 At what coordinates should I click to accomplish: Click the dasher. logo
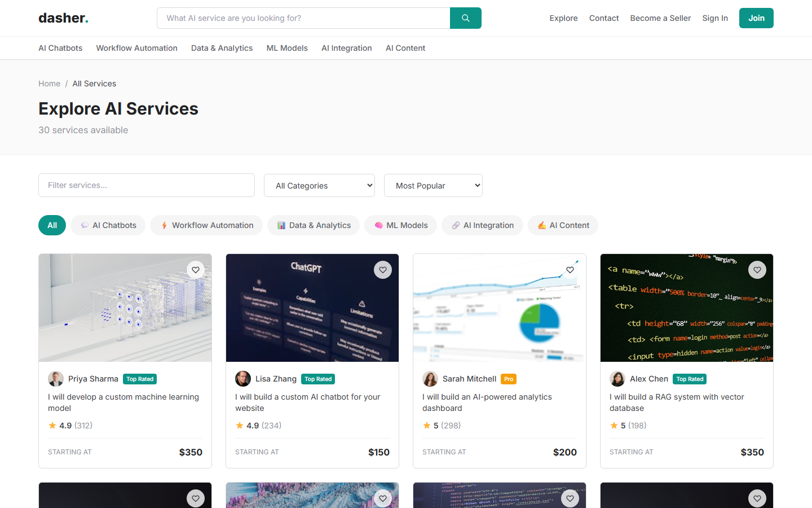coord(63,18)
